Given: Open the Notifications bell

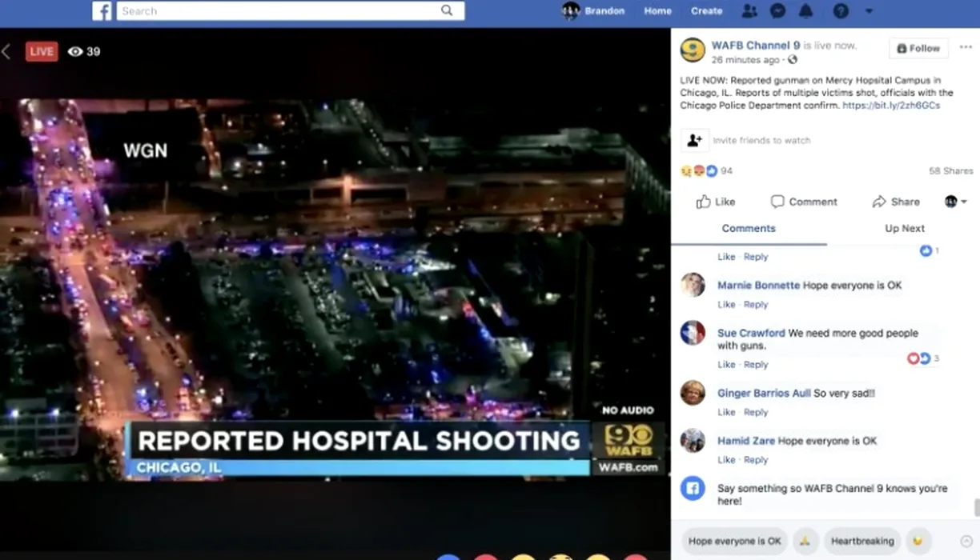Looking at the screenshot, I should pos(805,11).
